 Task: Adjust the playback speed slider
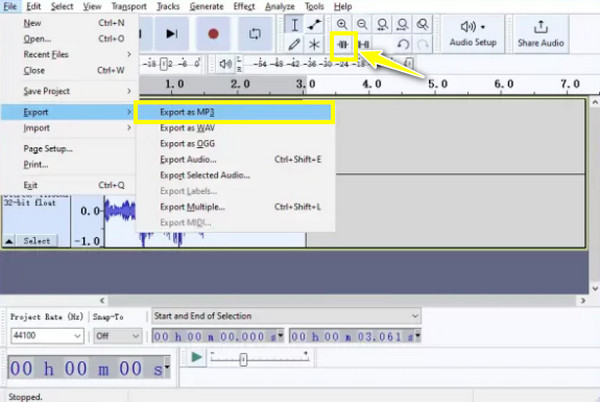(243, 359)
